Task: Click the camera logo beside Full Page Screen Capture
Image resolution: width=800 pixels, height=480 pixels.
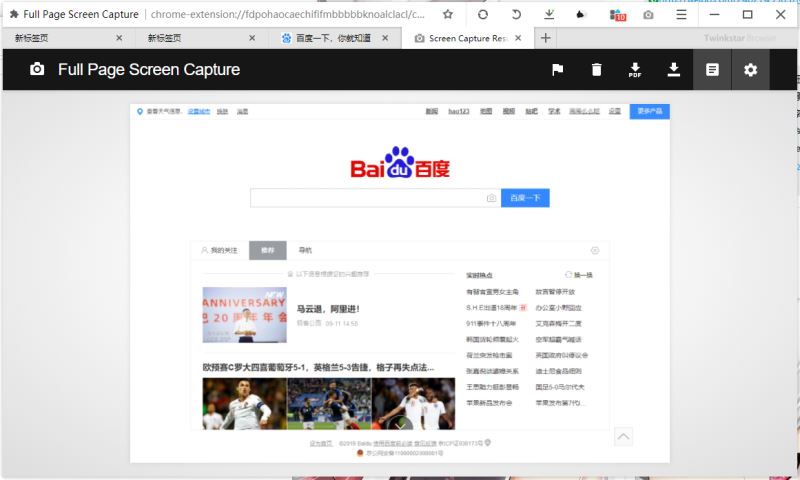Action: click(37, 69)
